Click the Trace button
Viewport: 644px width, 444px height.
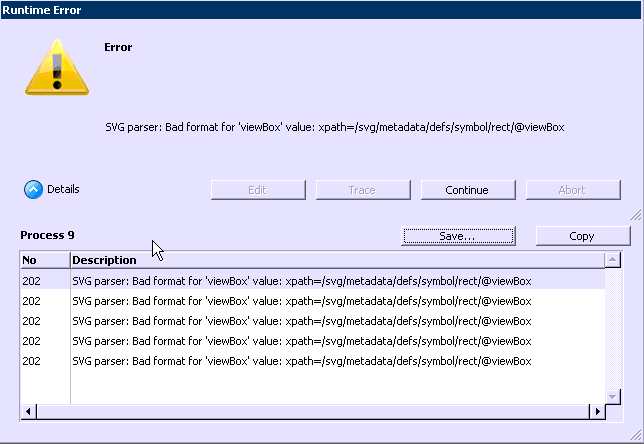(361, 190)
